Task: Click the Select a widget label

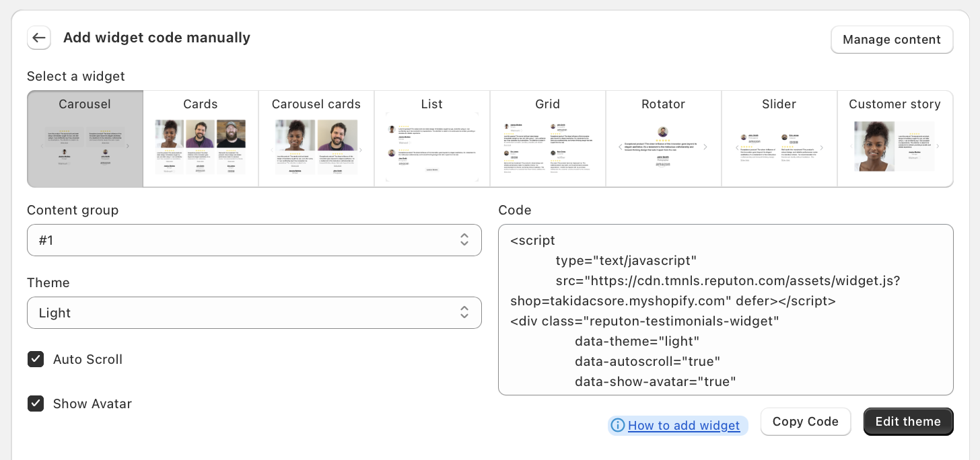Action: [x=76, y=77]
